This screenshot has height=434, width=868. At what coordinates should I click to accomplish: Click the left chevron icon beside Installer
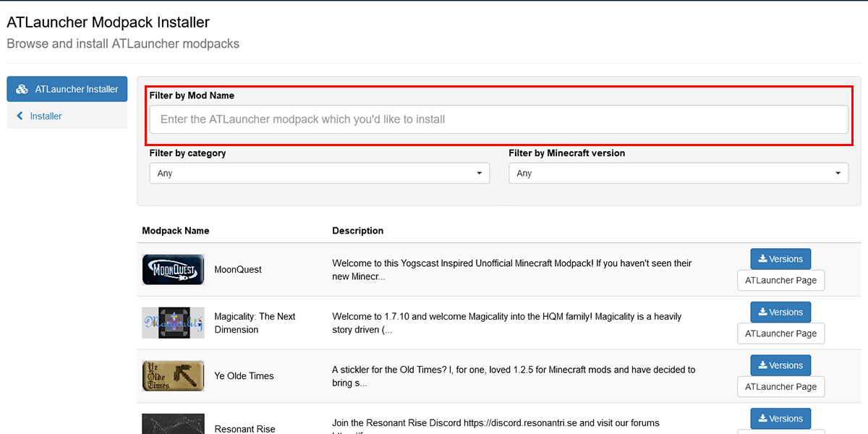pyautogui.click(x=20, y=116)
